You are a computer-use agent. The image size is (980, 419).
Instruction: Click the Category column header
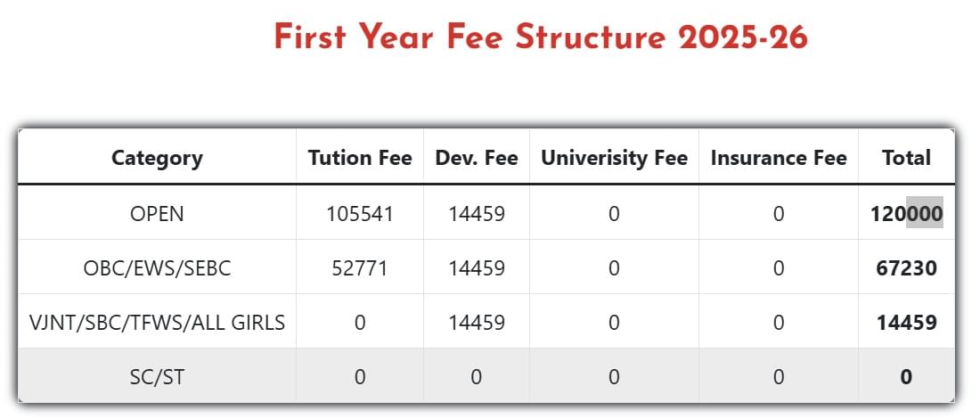(x=157, y=158)
